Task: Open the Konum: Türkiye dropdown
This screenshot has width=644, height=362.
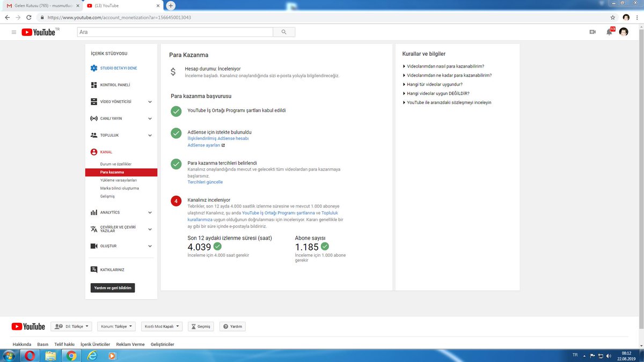Action: point(117,326)
